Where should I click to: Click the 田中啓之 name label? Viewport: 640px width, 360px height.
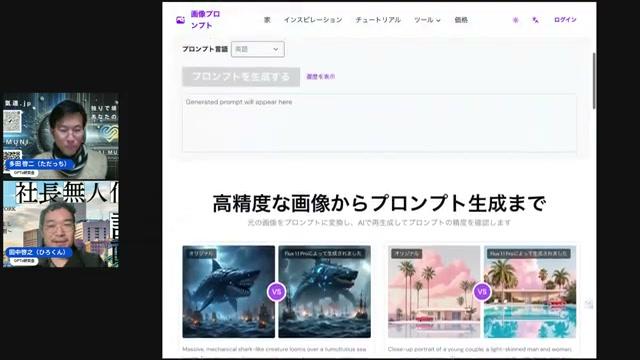[x=37, y=252]
